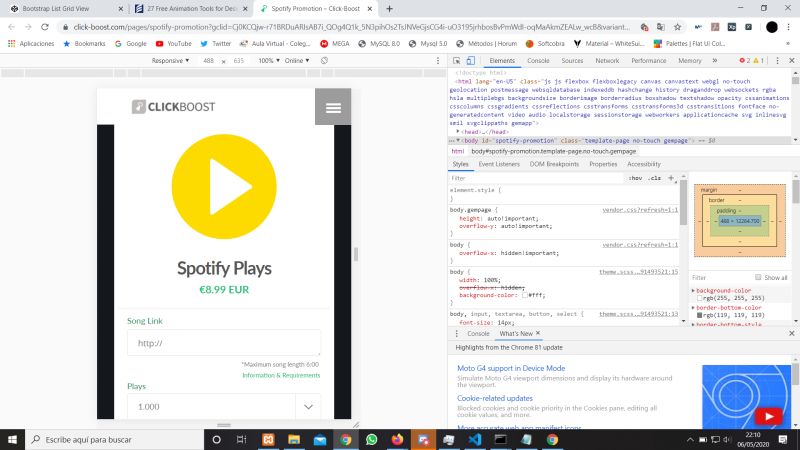Enable the Show all computed checkbox
800x450 pixels.
point(758,277)
